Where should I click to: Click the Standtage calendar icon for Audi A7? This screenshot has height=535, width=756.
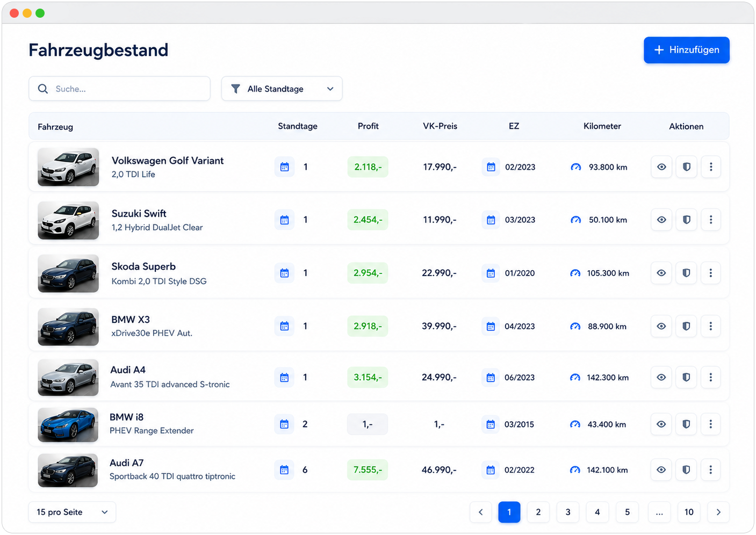point(284,470)
